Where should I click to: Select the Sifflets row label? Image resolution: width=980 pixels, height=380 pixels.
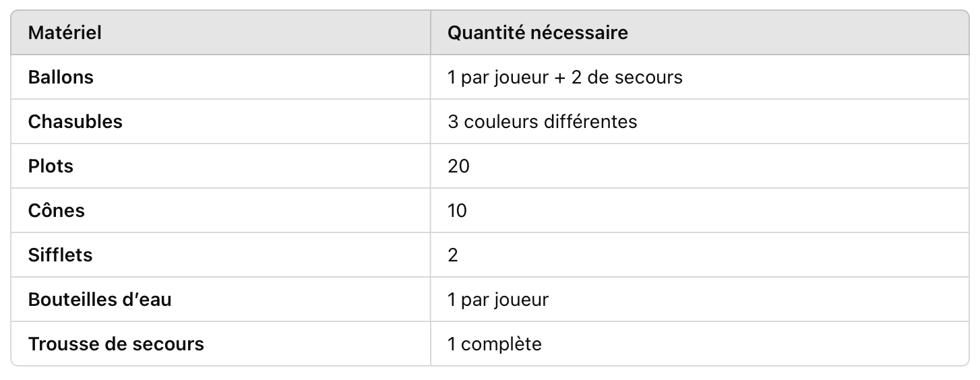[x=61, y=255]
